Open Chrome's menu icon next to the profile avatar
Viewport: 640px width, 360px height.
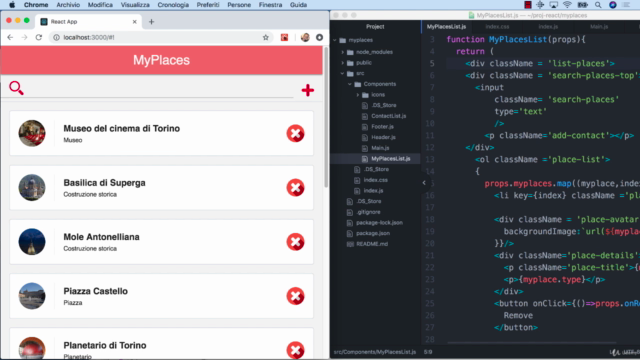click(319, 38)
